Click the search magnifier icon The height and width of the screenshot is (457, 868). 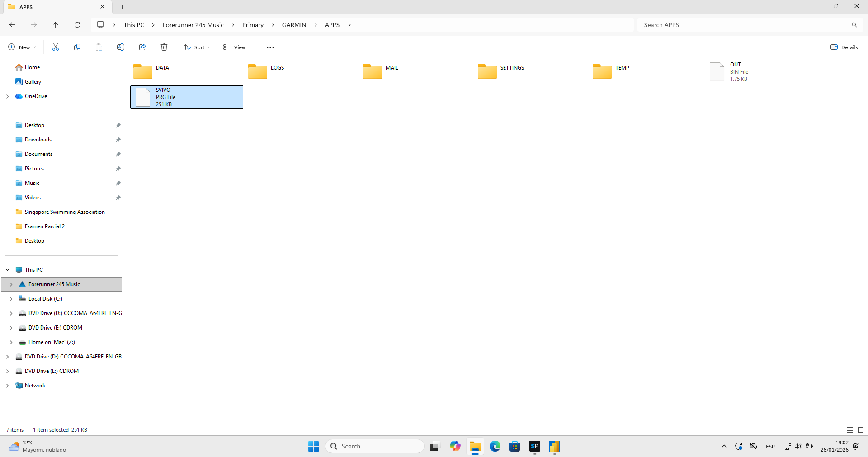854,25
